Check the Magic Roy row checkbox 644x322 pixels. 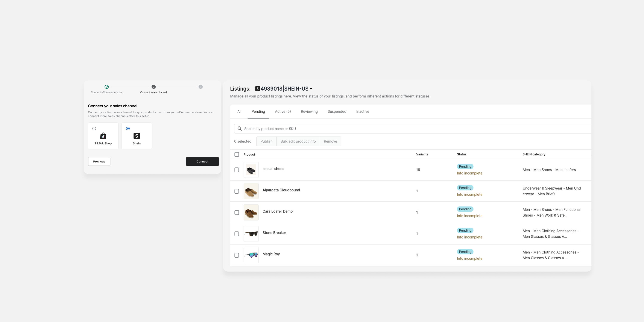click(237, 255)
